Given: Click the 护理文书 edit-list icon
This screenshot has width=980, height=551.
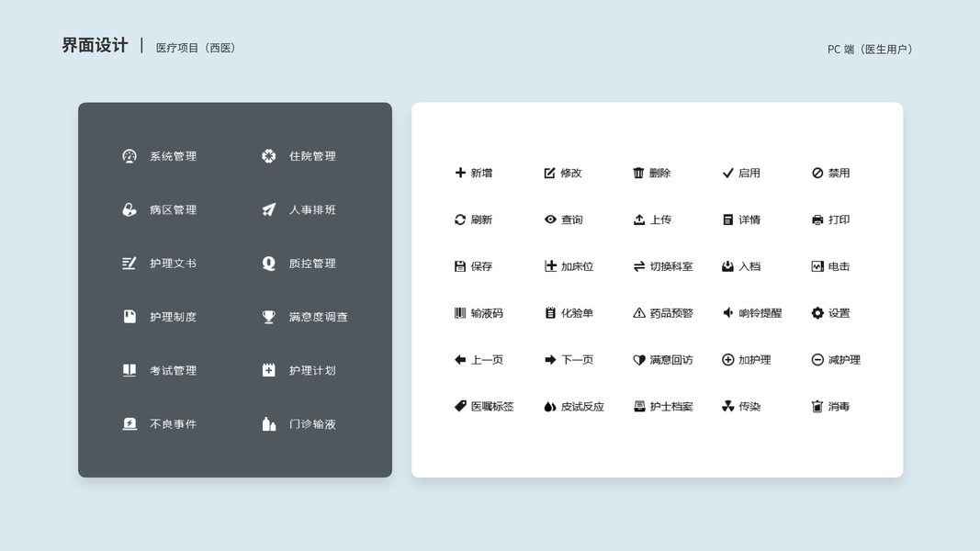Looking at the screenshot, I should tap(130, 264).
